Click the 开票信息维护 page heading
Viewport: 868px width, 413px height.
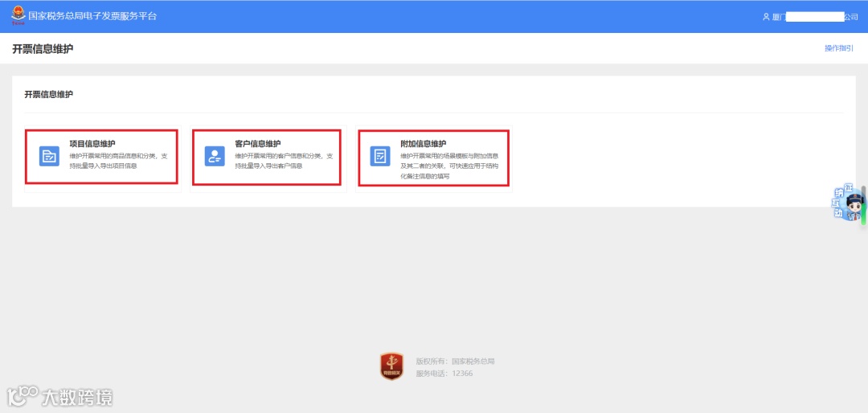click(43, 49)
